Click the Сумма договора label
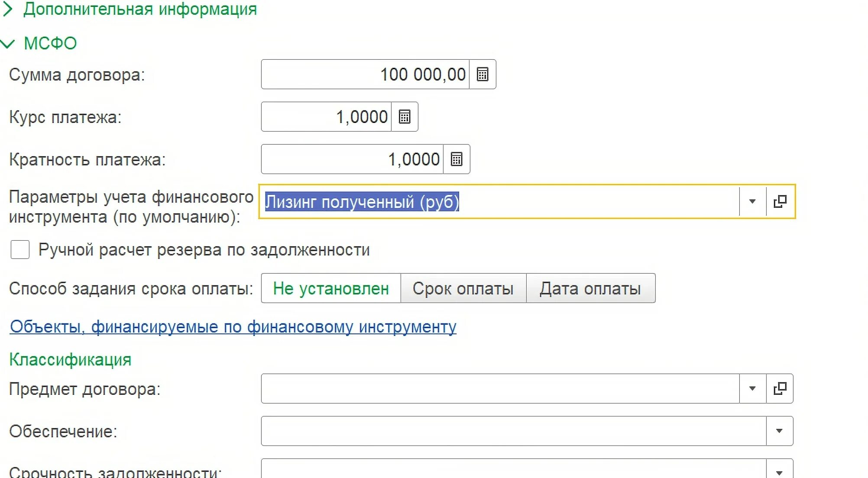Image resolution: width=868 pixels, height=478 pixels. (x=77, y=75)
